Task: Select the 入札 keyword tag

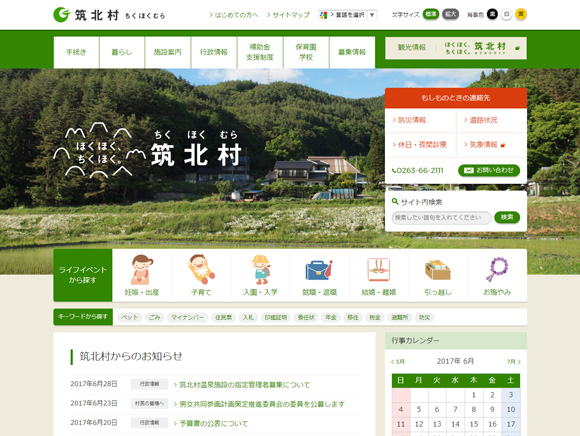Action: (248, 317)
